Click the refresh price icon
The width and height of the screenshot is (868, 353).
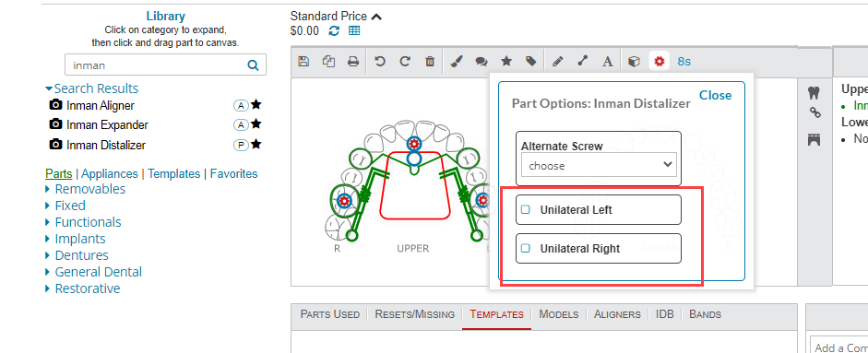[x=334, y=31]
